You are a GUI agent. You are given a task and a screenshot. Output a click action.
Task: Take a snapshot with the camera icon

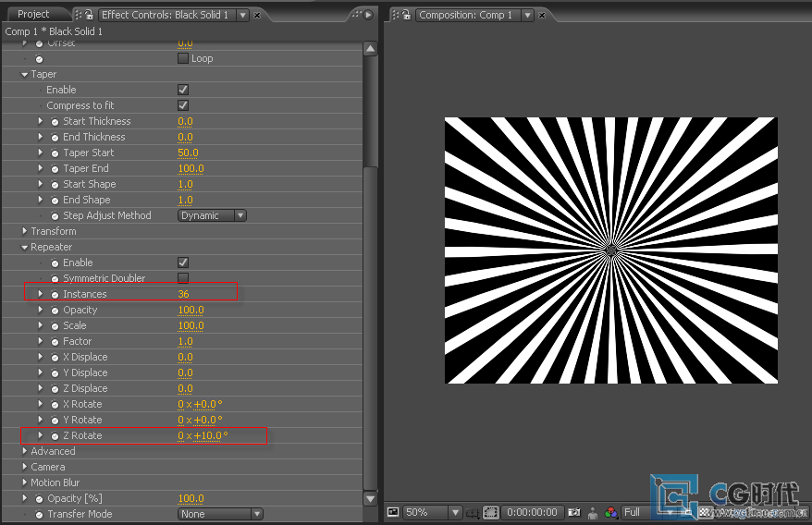(x=573, y=512)
